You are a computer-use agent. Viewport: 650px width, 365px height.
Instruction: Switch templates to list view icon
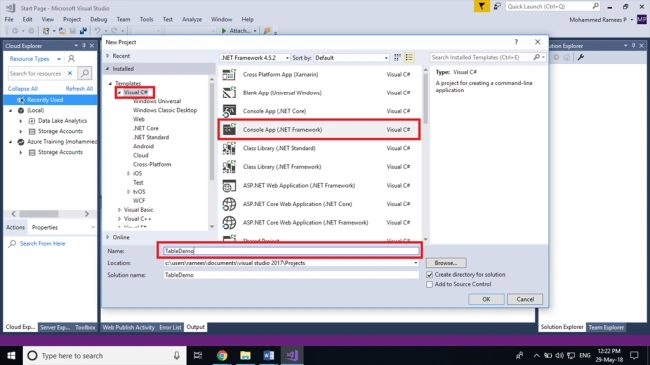[x=409, y=58]
